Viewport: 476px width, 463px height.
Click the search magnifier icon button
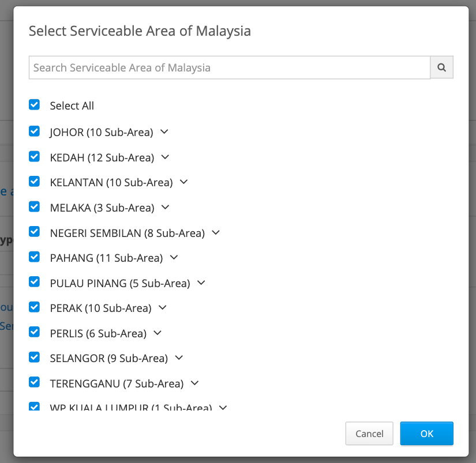coord(442,67)
